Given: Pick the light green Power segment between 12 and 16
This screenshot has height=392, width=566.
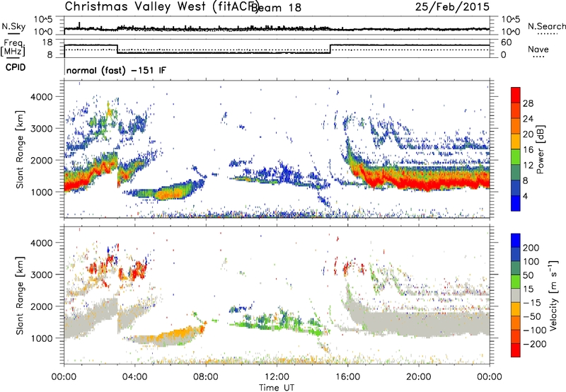Looking at the screenshot, I should point(516,157).
